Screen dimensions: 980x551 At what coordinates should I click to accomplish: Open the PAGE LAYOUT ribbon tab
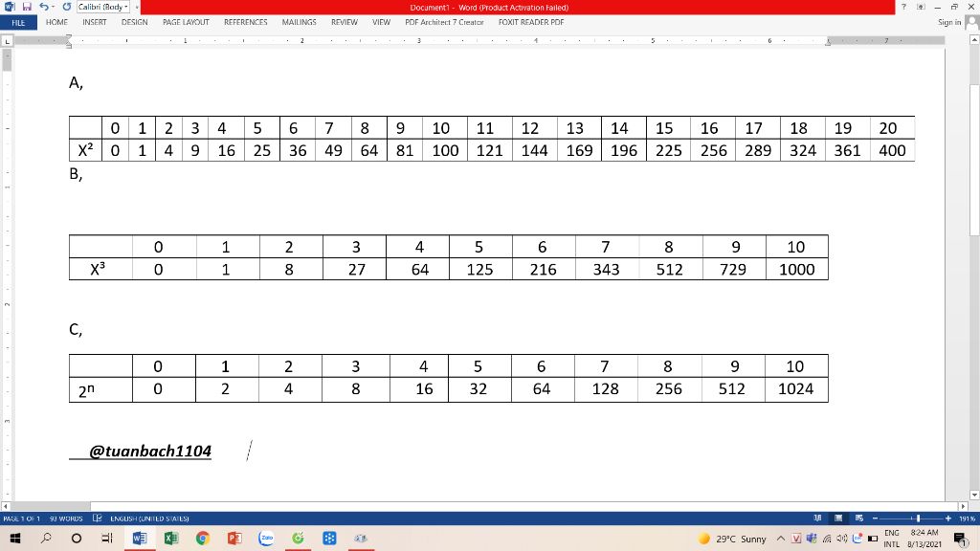click(x=186, y=23)
